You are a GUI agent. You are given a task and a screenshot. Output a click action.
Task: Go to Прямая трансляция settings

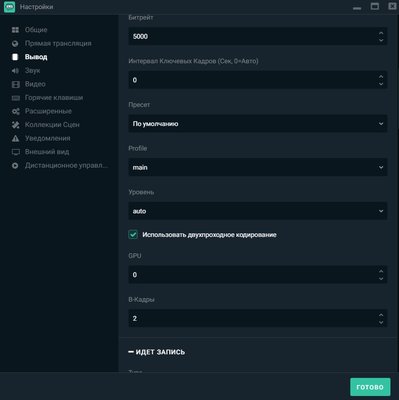(58, 43)
